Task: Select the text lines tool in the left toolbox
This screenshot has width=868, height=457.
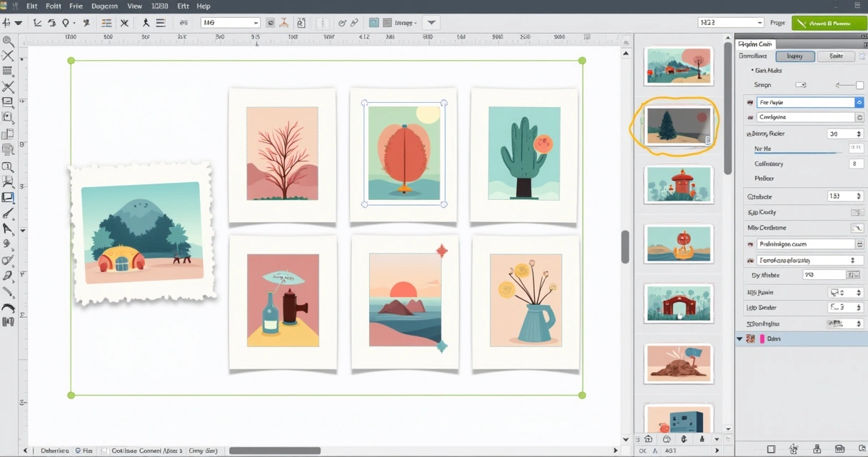Action: pyautogui.click(x=8, y=71)
